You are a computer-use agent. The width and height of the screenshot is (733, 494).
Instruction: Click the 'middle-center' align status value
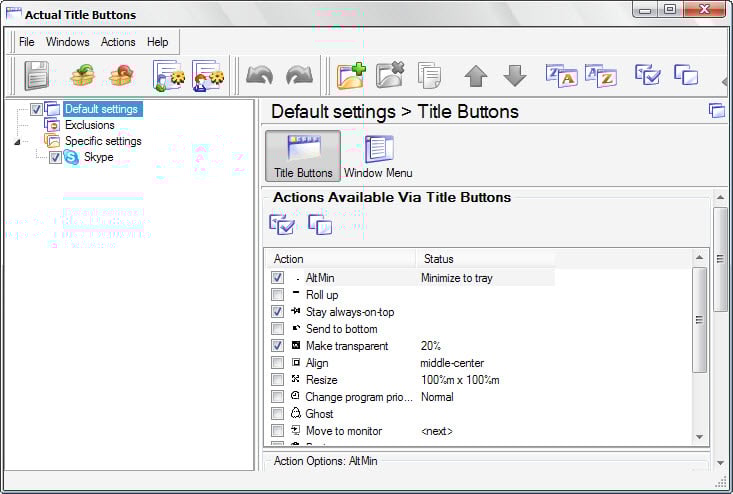click(452, 363)
